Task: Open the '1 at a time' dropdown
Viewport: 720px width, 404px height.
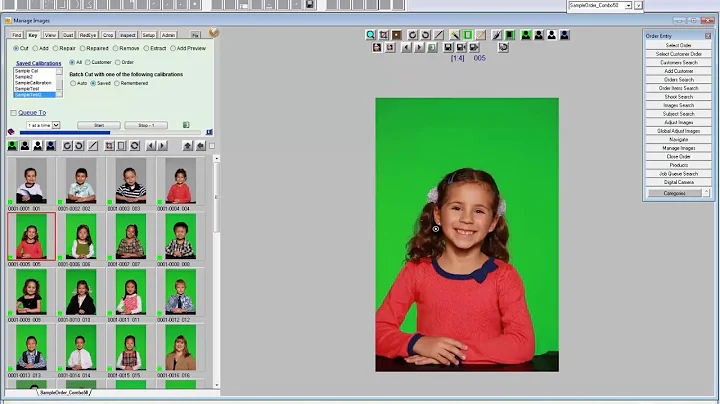Action: tap(56, 125)
